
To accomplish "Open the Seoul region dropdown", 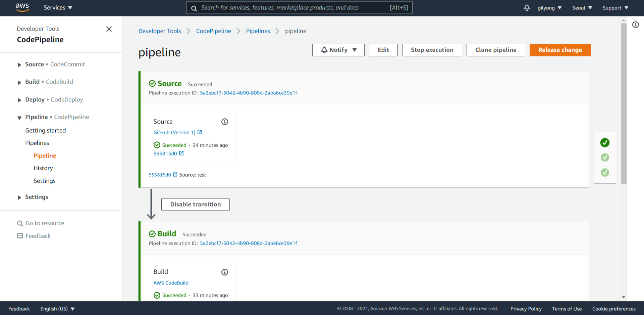I will (x=582, y=8).
